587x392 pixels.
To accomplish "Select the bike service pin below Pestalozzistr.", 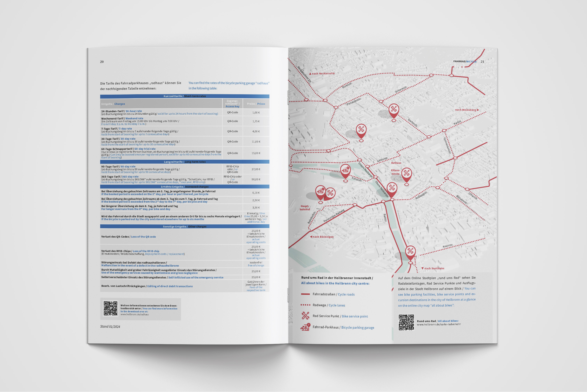I will tap(361, 129).
